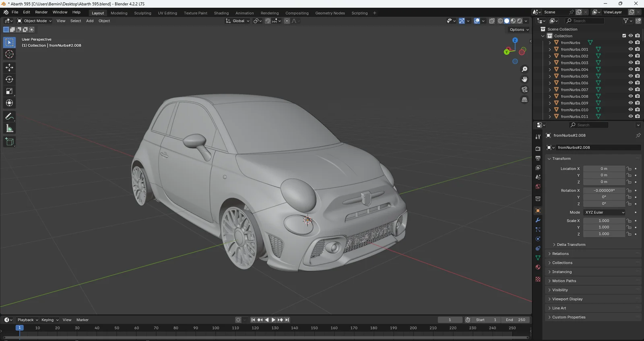Viewport: 644px width, 341px height.
Task: Switch perspective/orthographic grid icon
Action: click(x=524, y=100)
